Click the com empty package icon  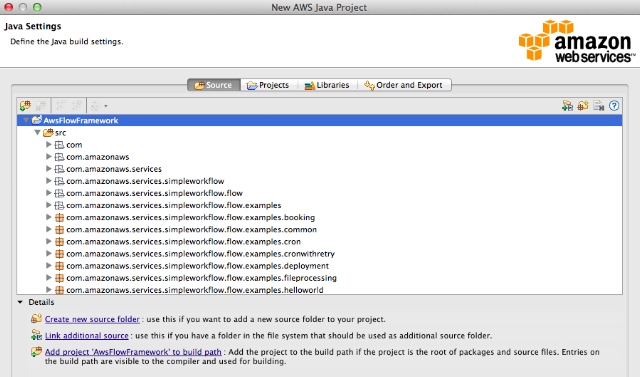[60, 145]
